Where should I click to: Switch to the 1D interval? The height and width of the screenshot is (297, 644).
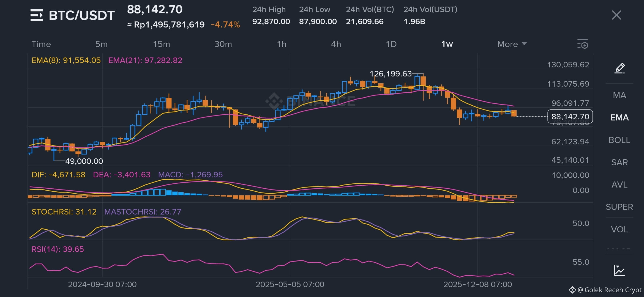[391, 44]
